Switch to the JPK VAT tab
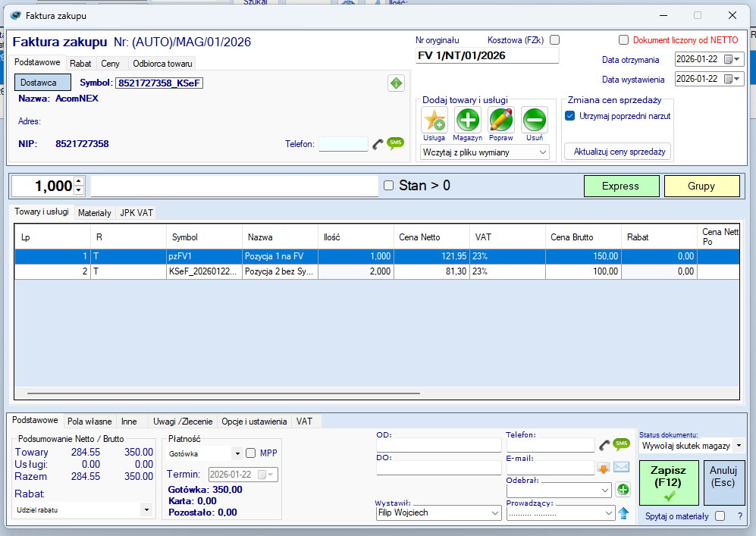The width and height of the screenshot is (756, 536). 136,213
